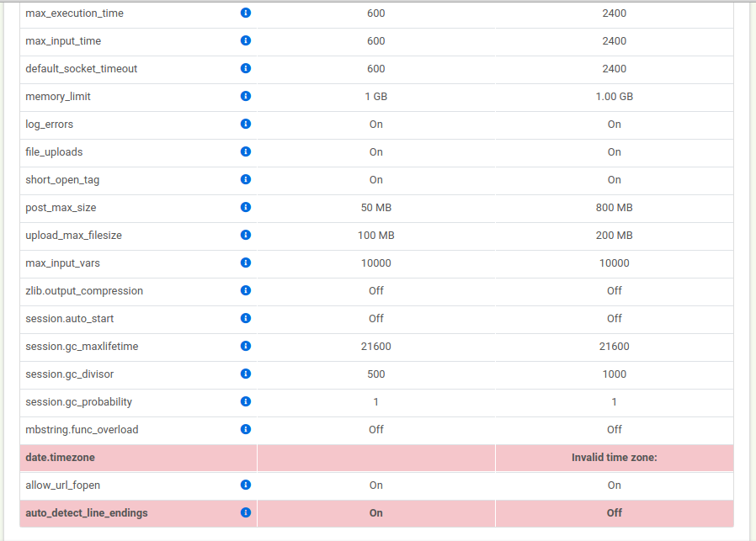This screenshot has width=756, height=541.
Task: Select upload_max_filesize value 200 MB
Action: pos(615,235)
